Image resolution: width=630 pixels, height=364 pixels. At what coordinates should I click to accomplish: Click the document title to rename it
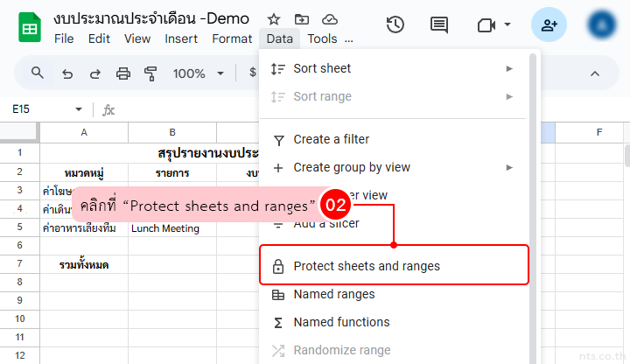coord(151,18)
